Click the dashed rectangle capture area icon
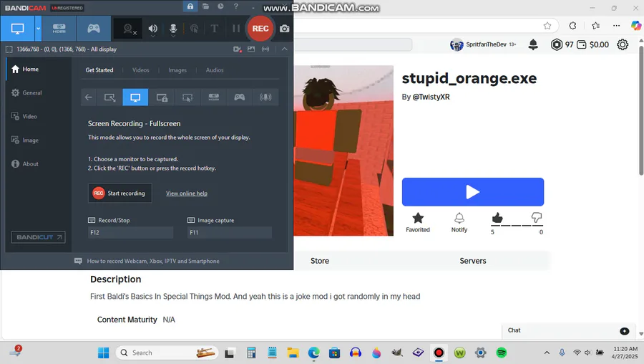Viewport: 644px width, 364px height. [9, 49]
